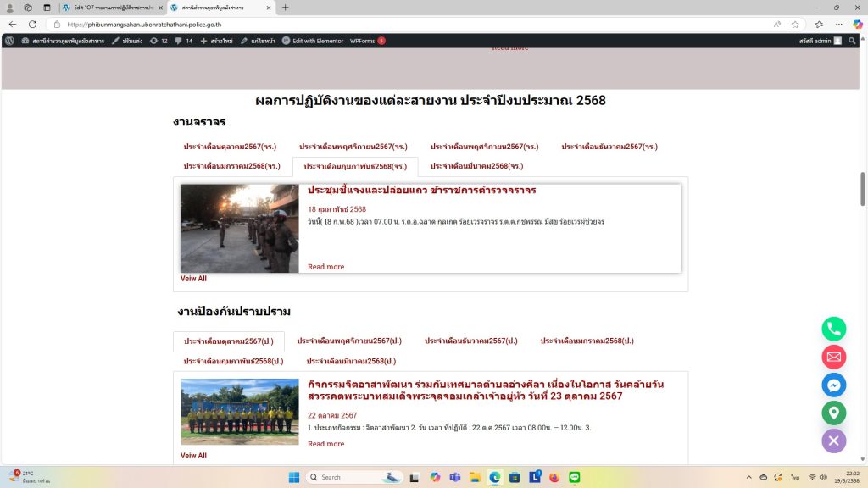The height and width of the screenshot is (488, 868).
Task: Switch to the ประจำเดือนมีนาคม2568(จร.) tab
Action: point(476,166)
